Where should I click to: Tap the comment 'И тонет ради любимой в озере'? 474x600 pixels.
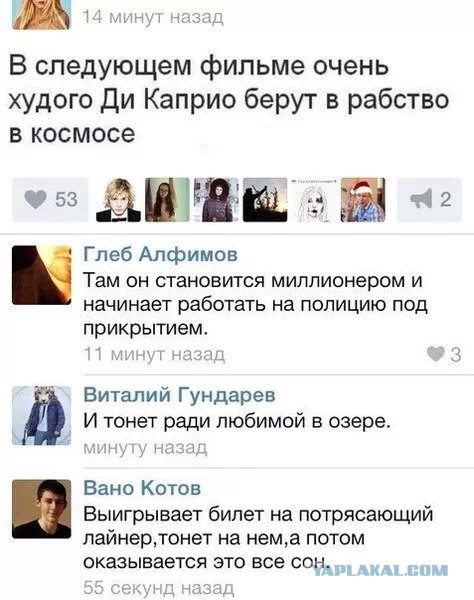tap(237, 421)
